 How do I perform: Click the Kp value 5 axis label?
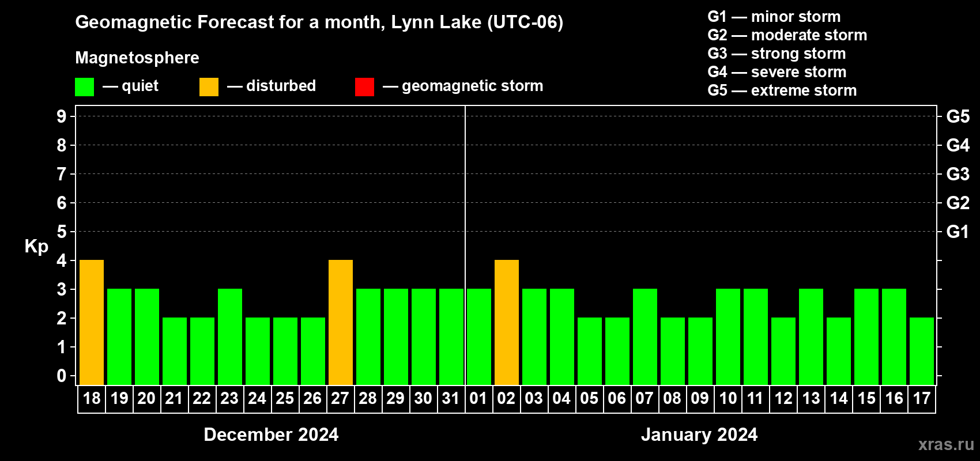[62, 232]
